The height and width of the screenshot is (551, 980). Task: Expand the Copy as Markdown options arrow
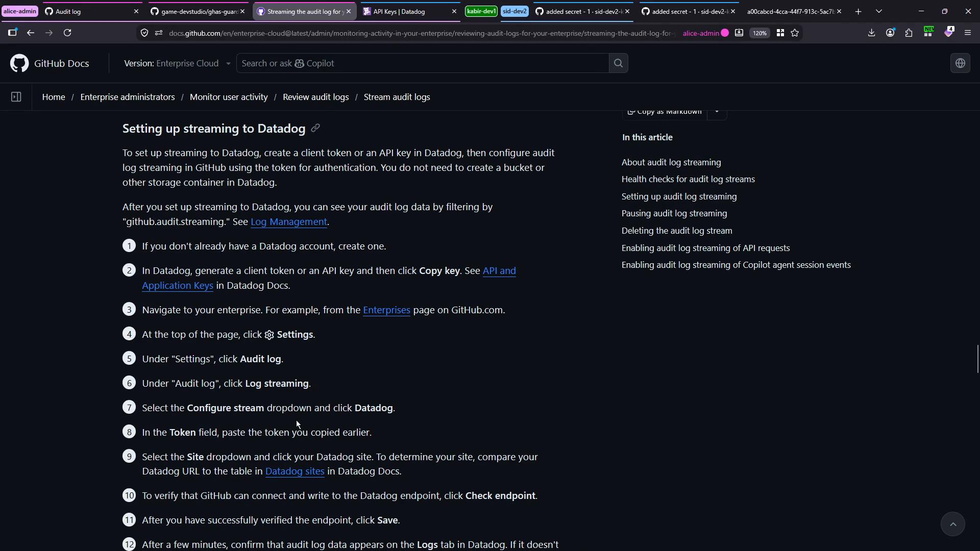717,112
